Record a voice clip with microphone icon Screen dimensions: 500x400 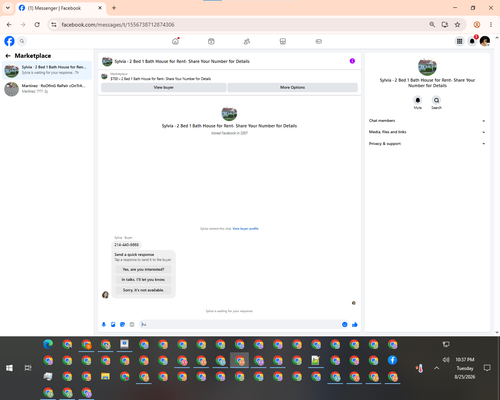tap(104, 324)
